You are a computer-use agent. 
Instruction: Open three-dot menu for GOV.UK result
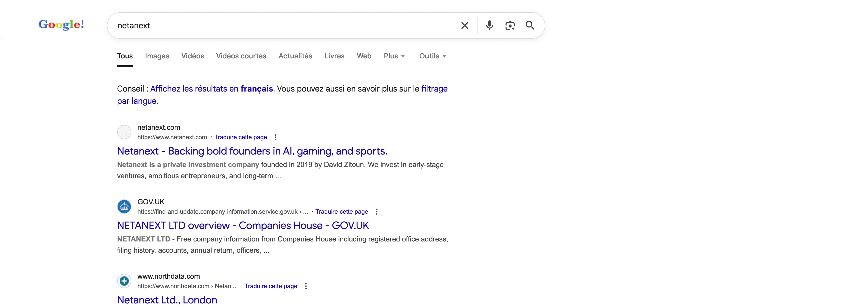pyautogui.click(x=376, y=212)
